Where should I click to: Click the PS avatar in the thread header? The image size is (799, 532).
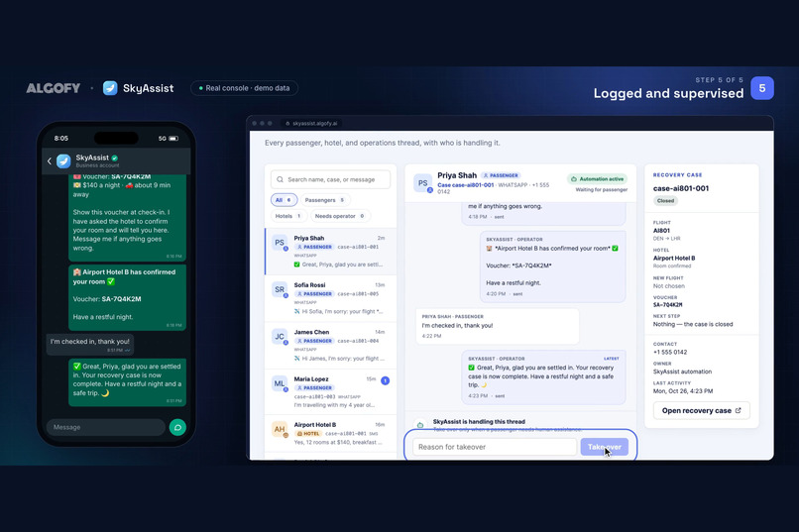click(423, 183)
